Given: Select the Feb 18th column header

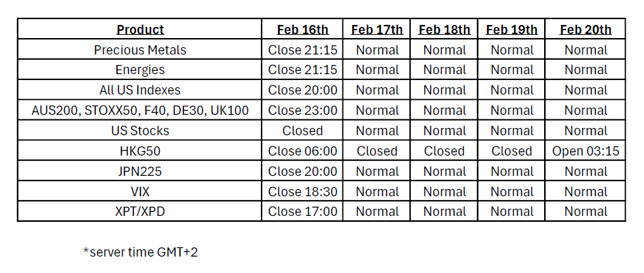Looking at the screenshot, I should (x=444, y=30).
